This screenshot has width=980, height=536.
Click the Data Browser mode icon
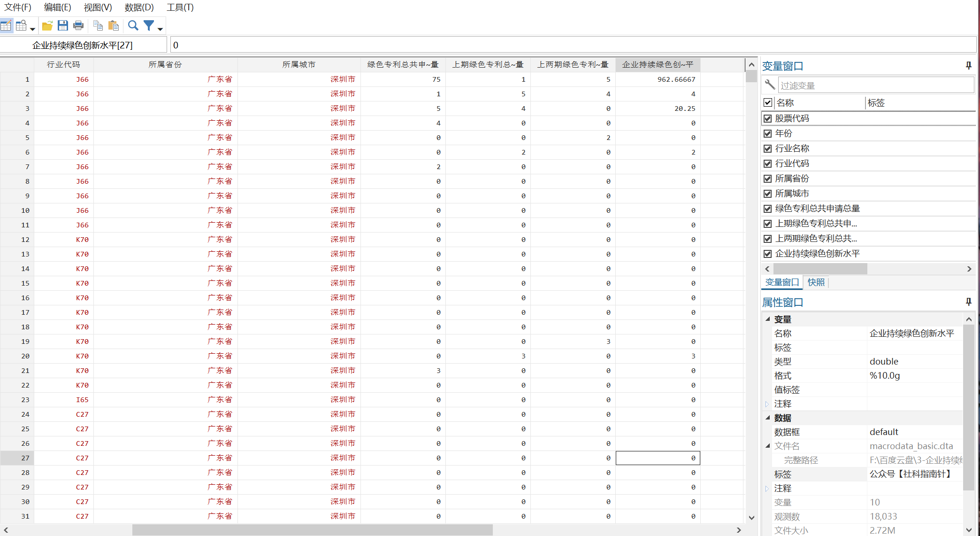[x=21, y=26]
